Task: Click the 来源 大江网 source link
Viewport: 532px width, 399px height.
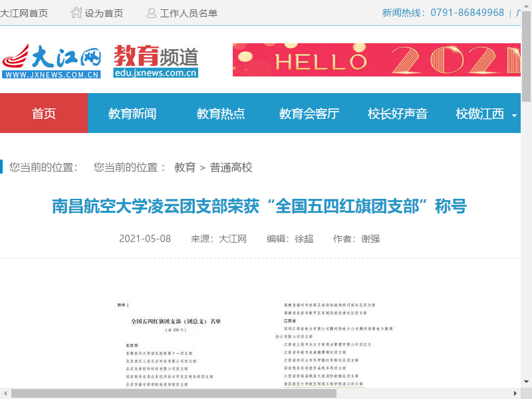Action: click(x=234, y=238)
